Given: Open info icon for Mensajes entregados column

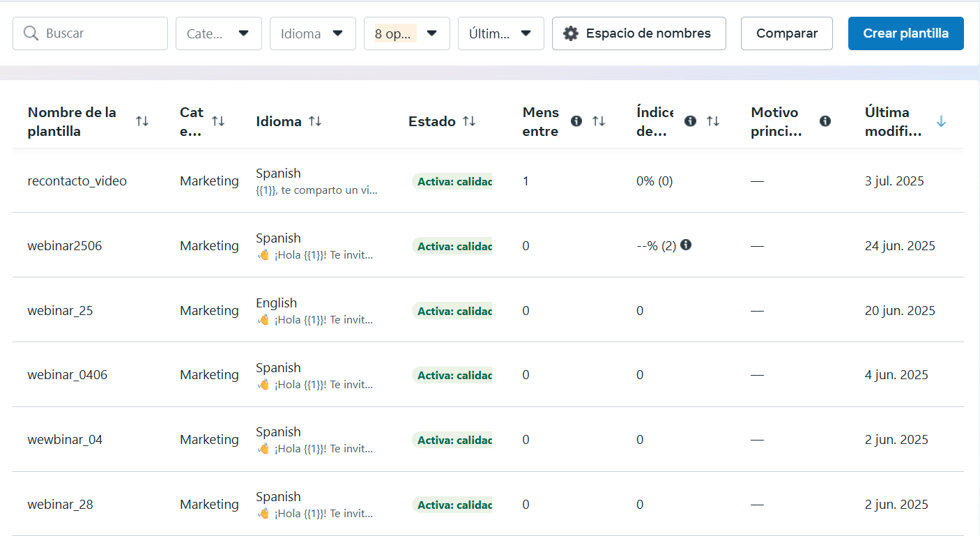Looking at the screenshot, I should coord(576,121).
